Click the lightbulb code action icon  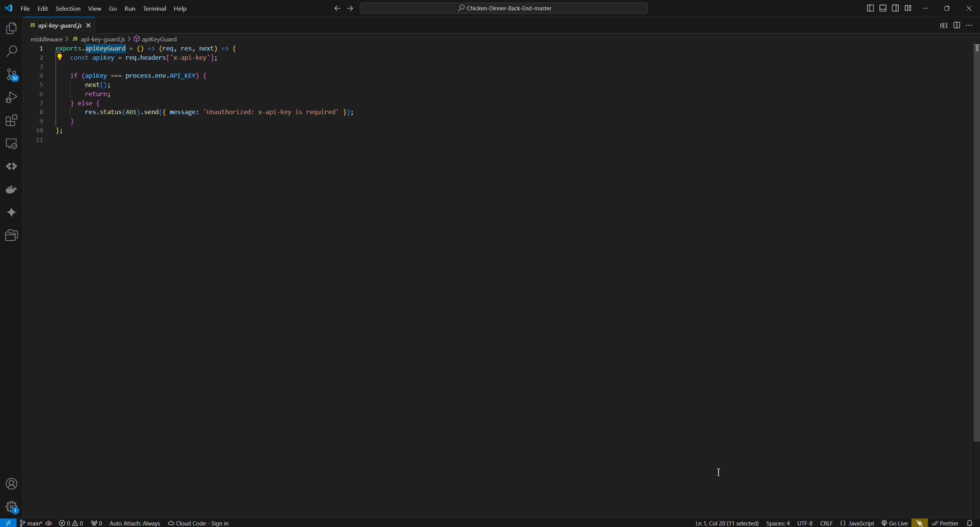click(x=60, y=57)
